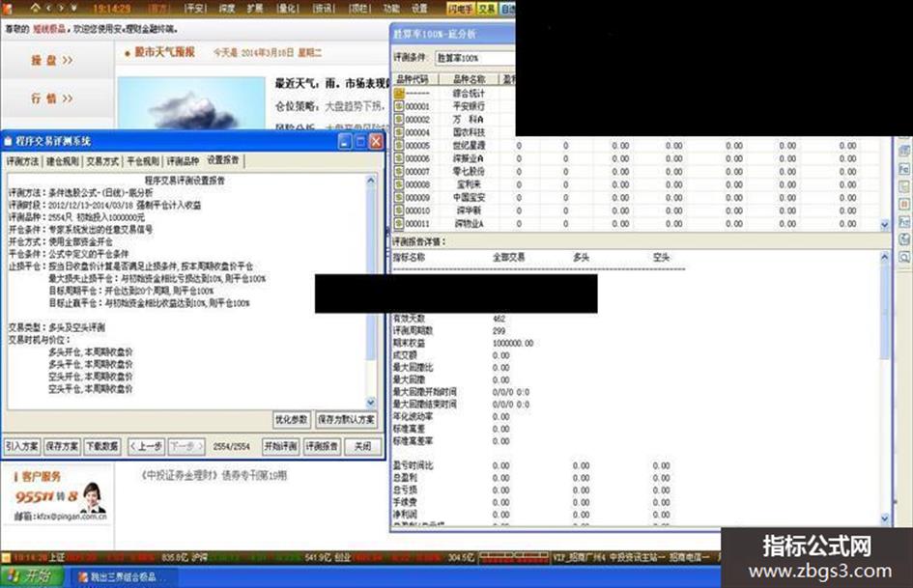Viewport: 913px width, 588px height.
Task: Click scroll-down arrow in settings report text area
Action: (x=371, y=403)
